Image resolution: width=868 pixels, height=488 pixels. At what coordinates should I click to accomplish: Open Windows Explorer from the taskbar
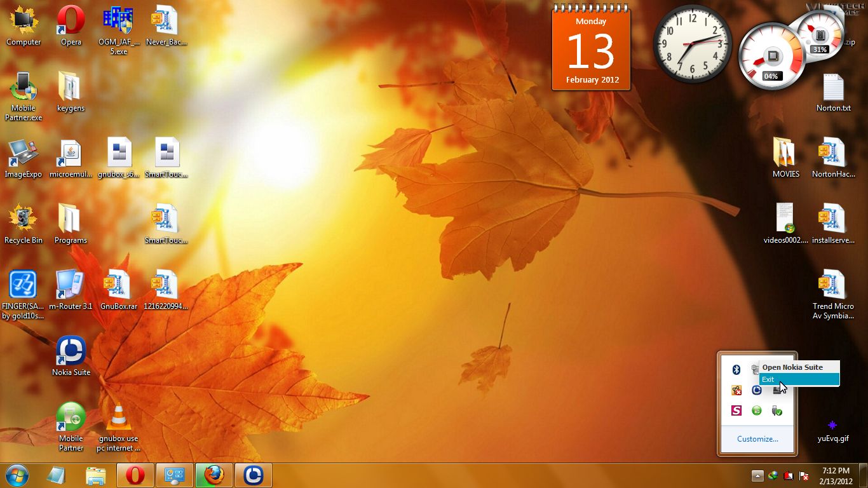[96, 475]
